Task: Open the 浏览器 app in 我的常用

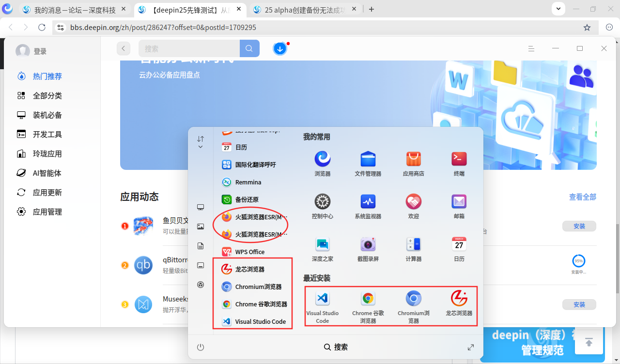Action: [x=323, y=159]
